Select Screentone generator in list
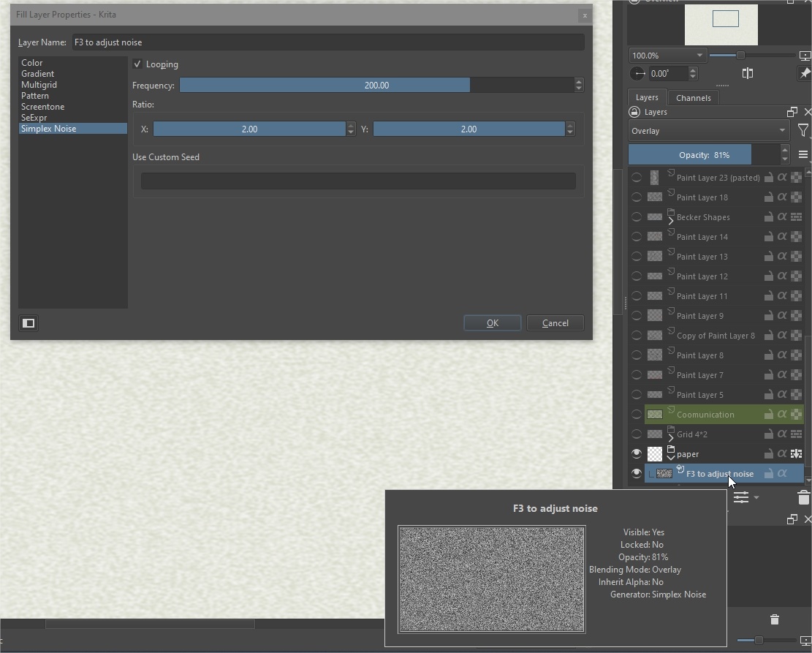The image size is (812, 653). click(73, 107)
